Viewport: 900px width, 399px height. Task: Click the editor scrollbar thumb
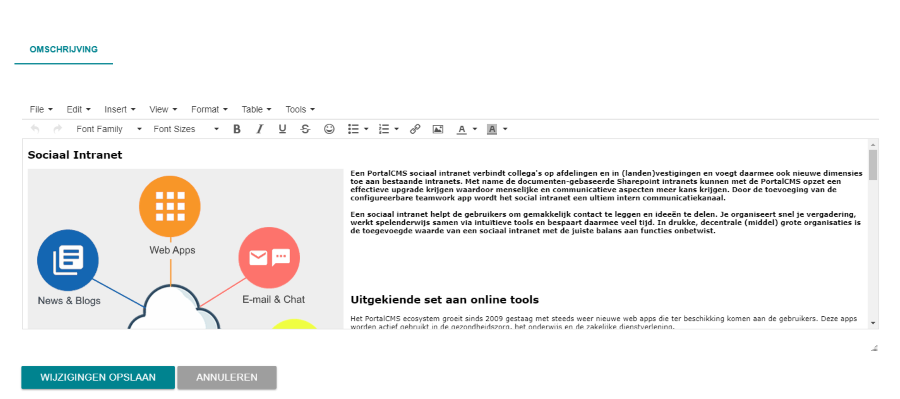pos(873,165)
